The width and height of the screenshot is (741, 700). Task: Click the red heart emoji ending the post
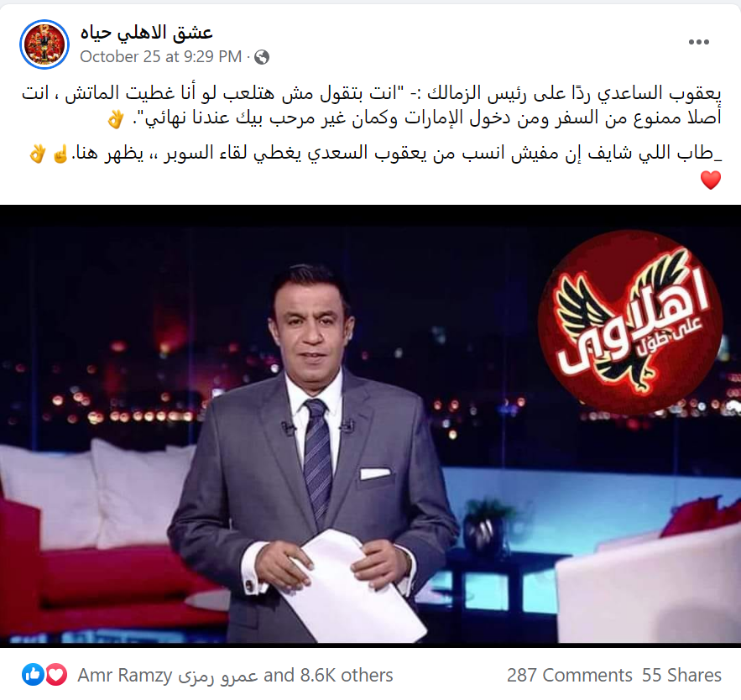[x=710, y=180]
